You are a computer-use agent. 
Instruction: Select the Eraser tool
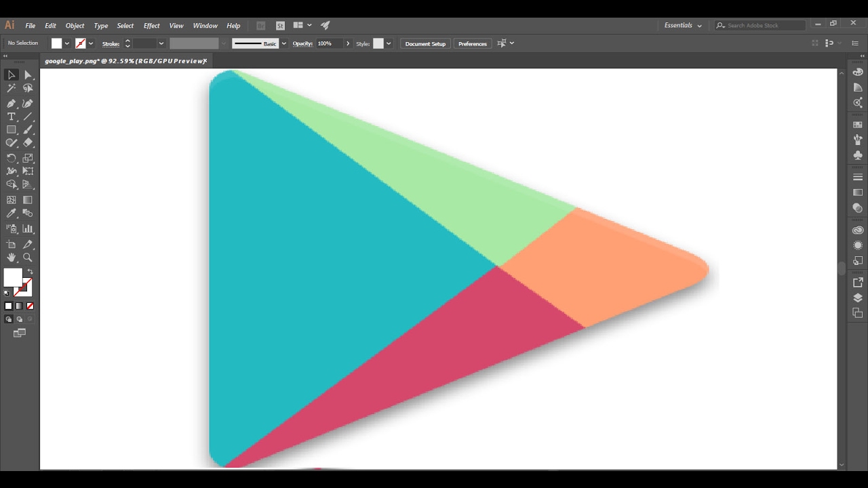[x=28, y=143]
